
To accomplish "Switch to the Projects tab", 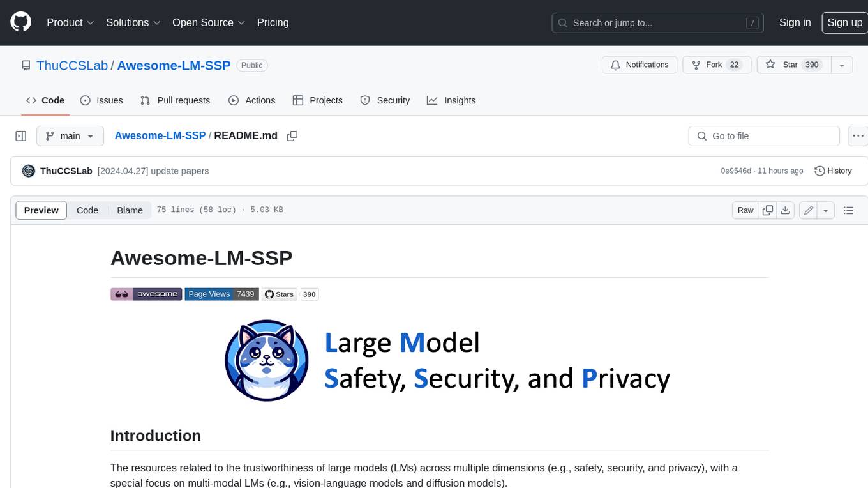I will (x=317, y=100).
